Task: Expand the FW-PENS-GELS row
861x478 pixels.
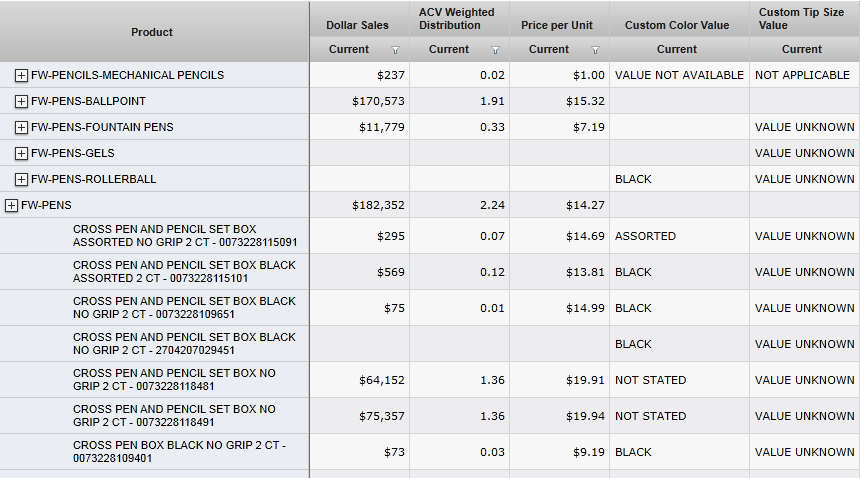Action: click(22, 153)
